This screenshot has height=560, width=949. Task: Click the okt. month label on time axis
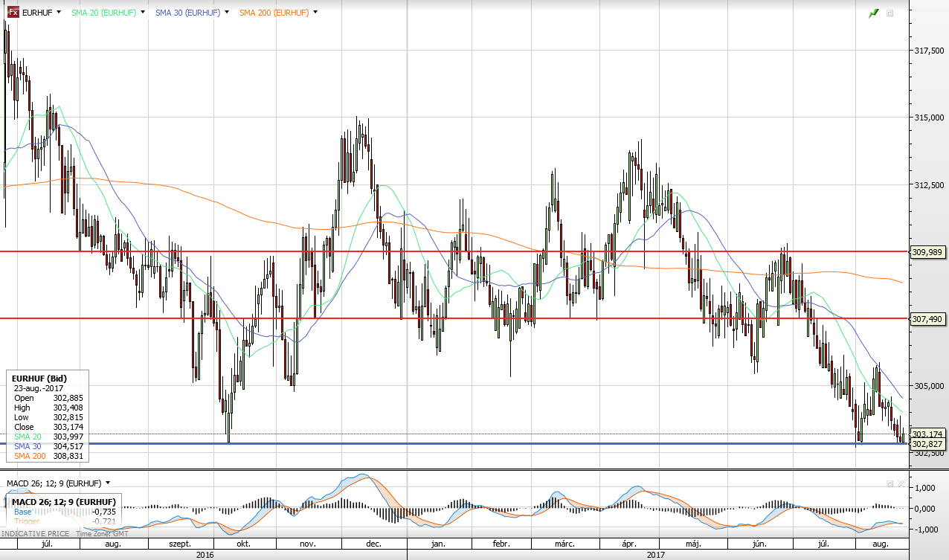(242, 544)
